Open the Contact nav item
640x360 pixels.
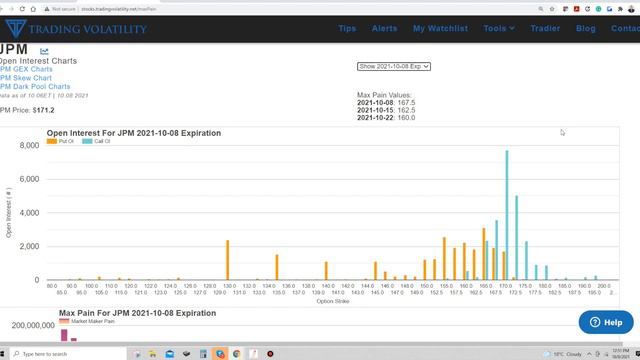click(625, 28)
